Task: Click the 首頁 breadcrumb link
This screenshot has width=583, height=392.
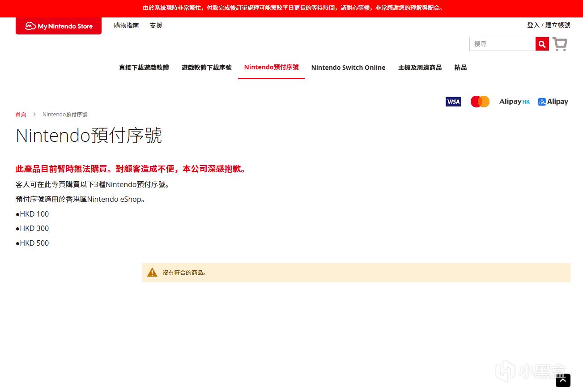Action: [x=21, y=115]
